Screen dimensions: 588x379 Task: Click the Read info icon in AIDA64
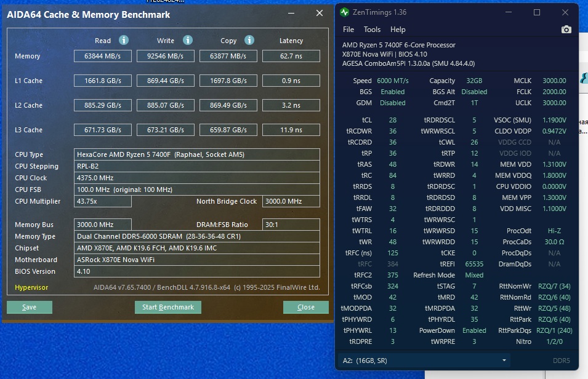[124, 40]
